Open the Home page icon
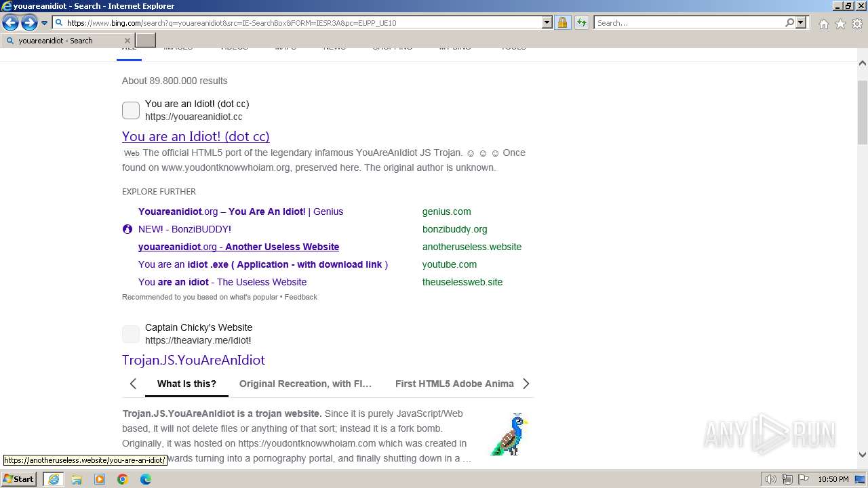 tap(823, 24)
